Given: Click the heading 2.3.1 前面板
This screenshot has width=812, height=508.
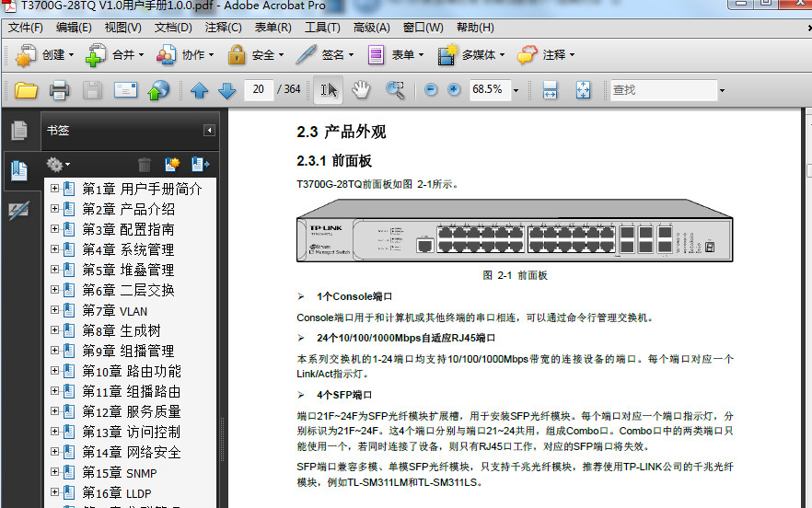Looking at the screenshot, I should [x=334, y=161].
